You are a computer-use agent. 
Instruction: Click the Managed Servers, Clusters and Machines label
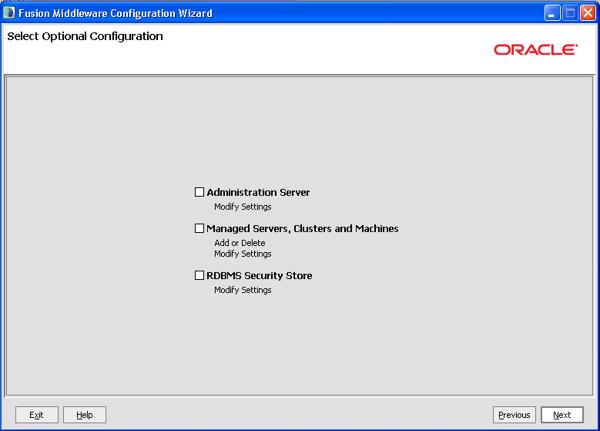tap(302, 229)
